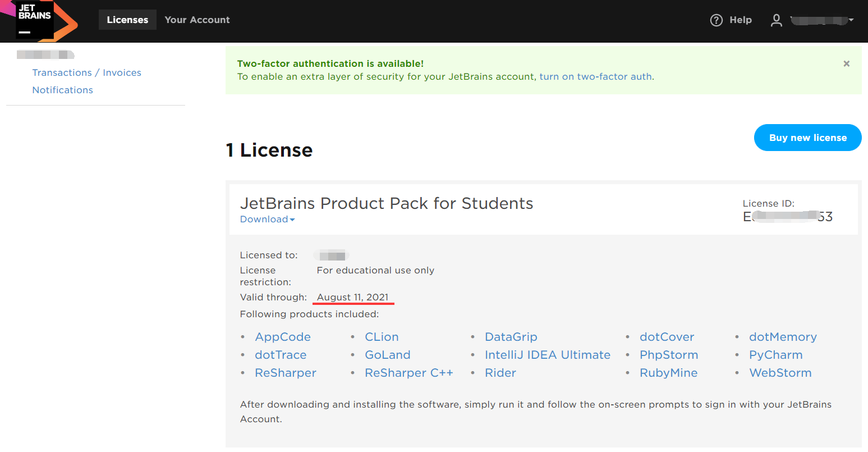Viewport: 868px width, 452px height.
Task: Expand the Download dropdown
Action: (267, 219)
